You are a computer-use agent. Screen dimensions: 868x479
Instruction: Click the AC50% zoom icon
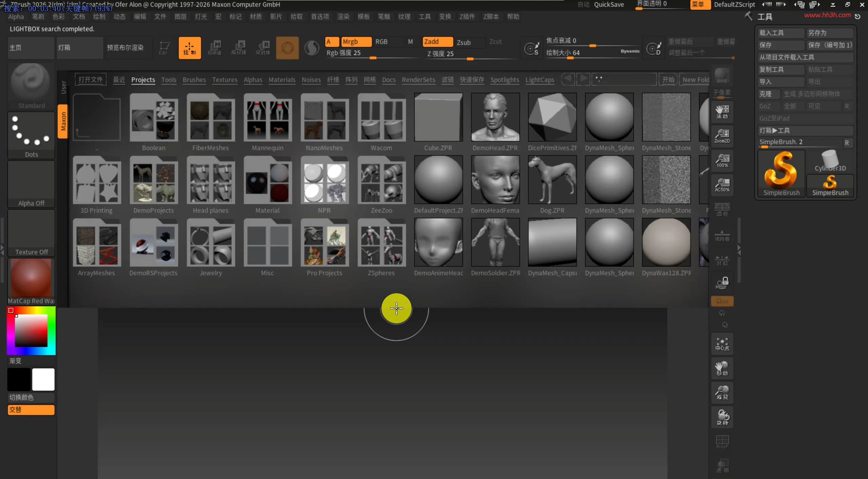722,185
